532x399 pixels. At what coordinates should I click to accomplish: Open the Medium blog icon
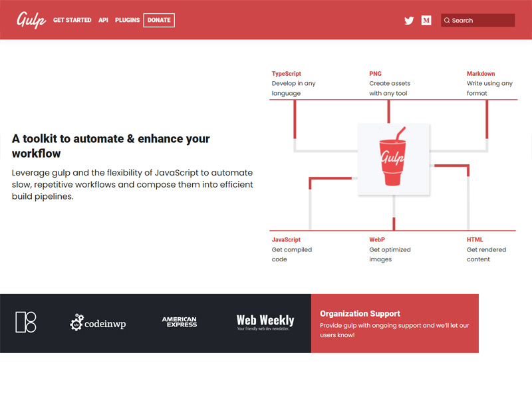[x=426, y=21]
